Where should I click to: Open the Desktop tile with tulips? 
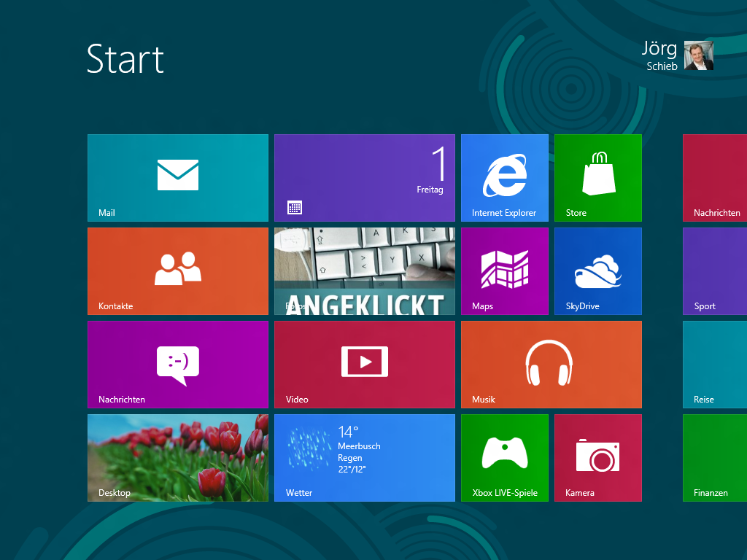coord(178,458)
